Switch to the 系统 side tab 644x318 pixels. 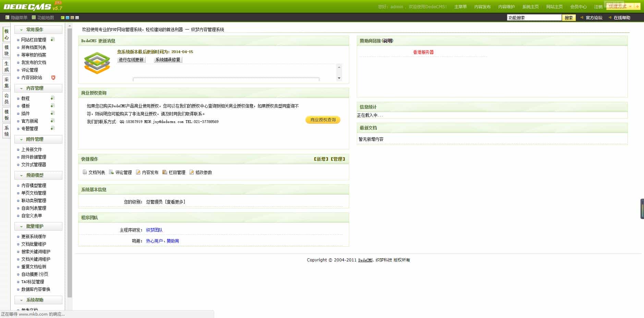pos(6,131)
